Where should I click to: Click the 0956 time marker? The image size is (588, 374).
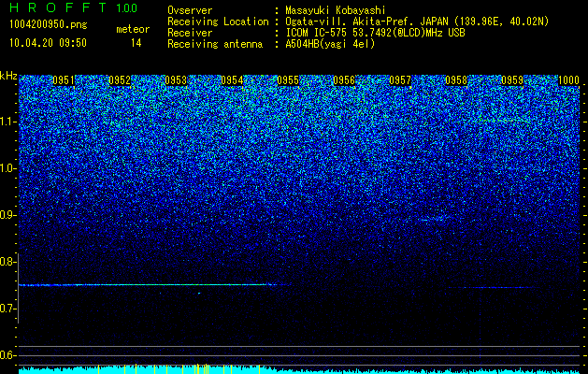point(344,80)
